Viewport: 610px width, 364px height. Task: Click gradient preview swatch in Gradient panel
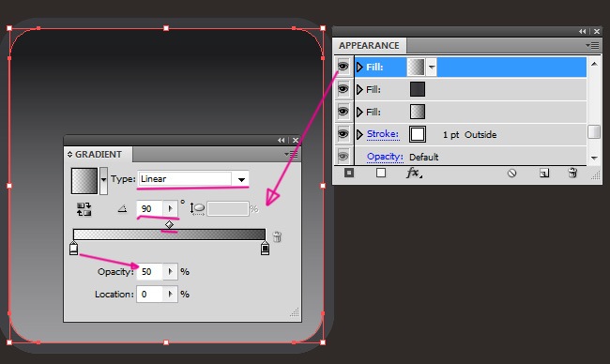click(84, 181)
